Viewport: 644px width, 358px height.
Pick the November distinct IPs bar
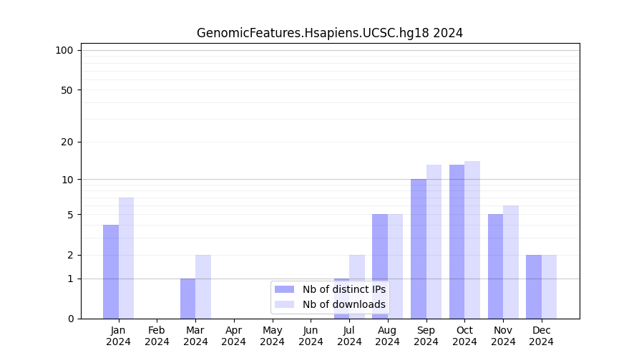click(495, 266)
